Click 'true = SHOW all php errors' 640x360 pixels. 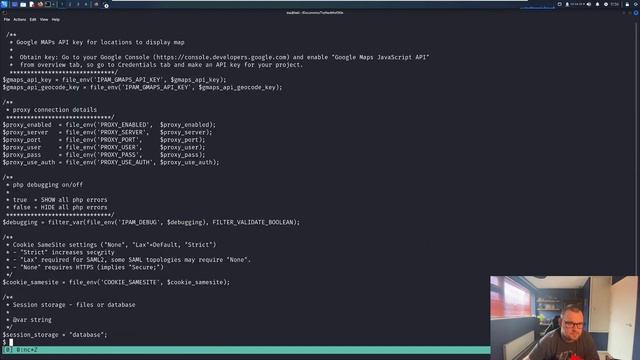60,200
